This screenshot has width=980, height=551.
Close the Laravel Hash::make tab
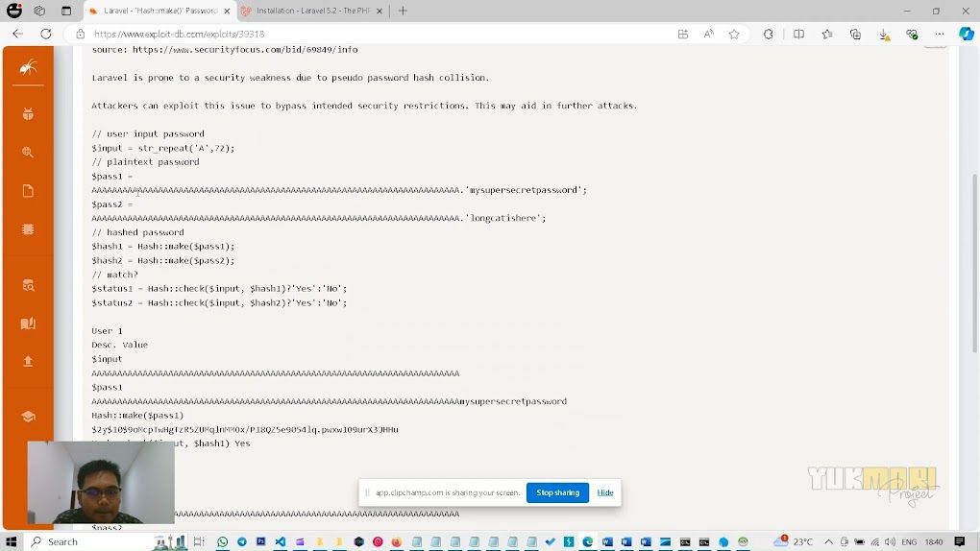227,11
